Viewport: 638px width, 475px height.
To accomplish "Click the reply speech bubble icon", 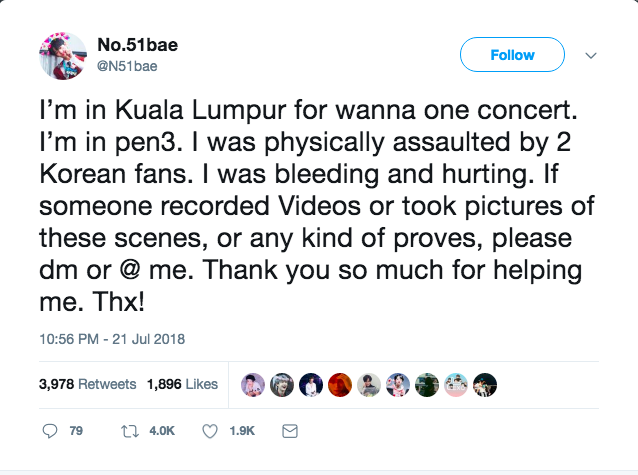I will 52,431.
